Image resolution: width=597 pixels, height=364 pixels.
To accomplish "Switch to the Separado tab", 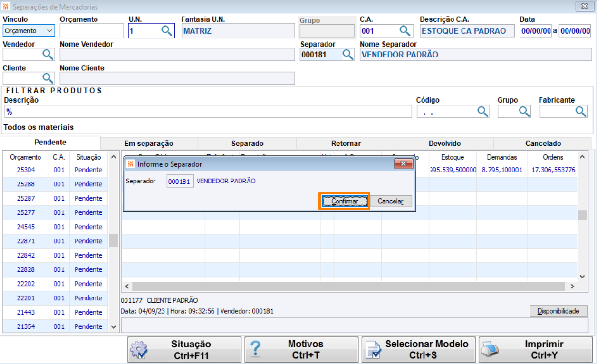I will pos(247,144).
